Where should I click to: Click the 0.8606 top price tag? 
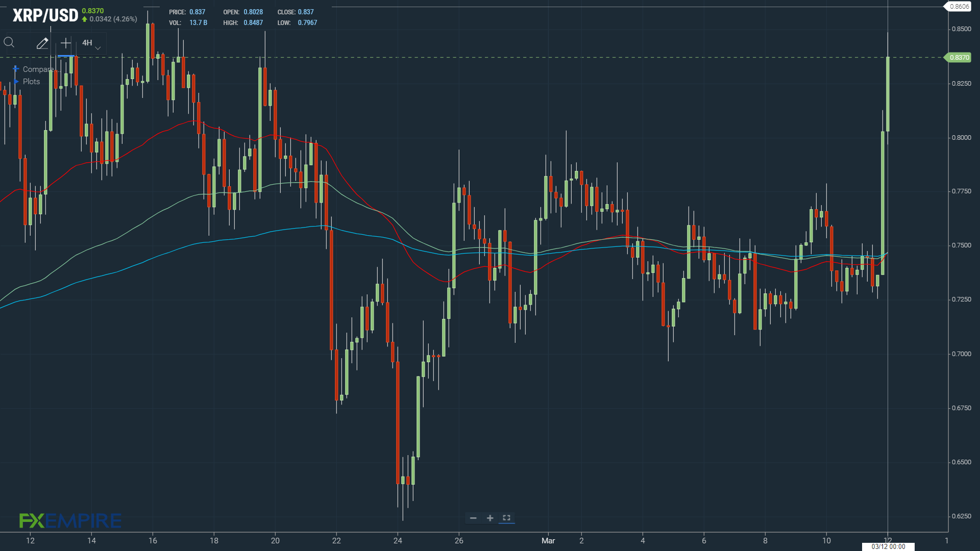click(959, 7)
